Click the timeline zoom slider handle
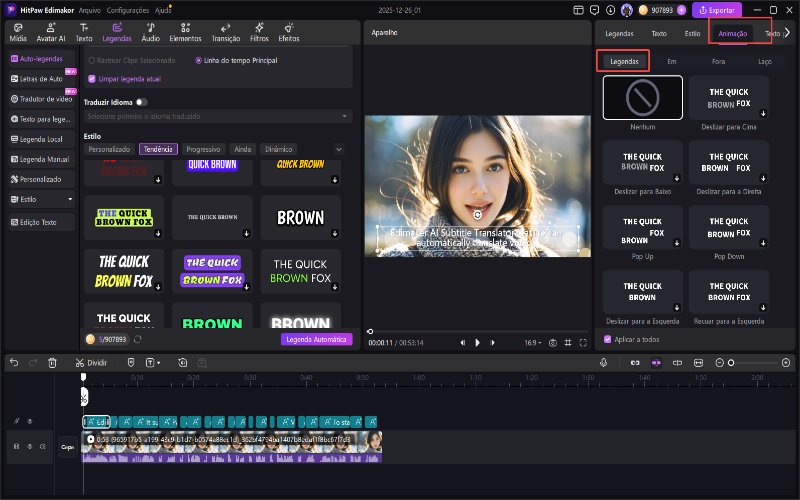The height and width of the screenshot is (500, 800). click(731, 362)
